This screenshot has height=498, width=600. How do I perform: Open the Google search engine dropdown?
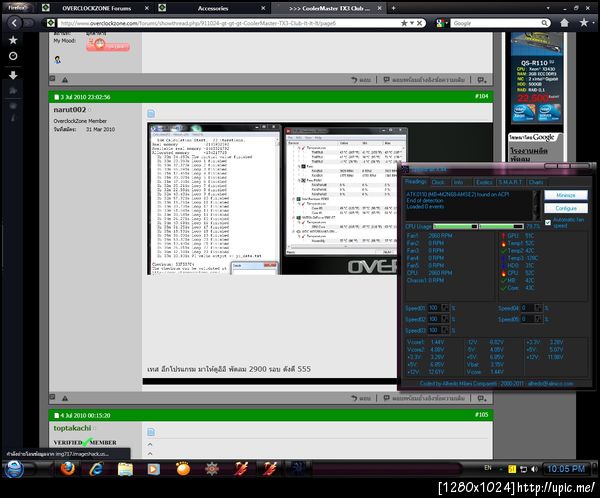(x=442, y=23)
